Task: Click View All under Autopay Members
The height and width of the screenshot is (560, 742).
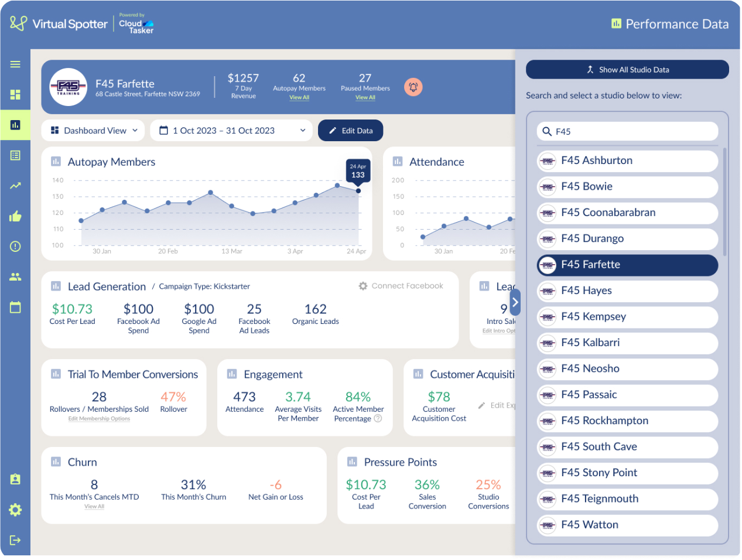Action: tap(299, 98)
